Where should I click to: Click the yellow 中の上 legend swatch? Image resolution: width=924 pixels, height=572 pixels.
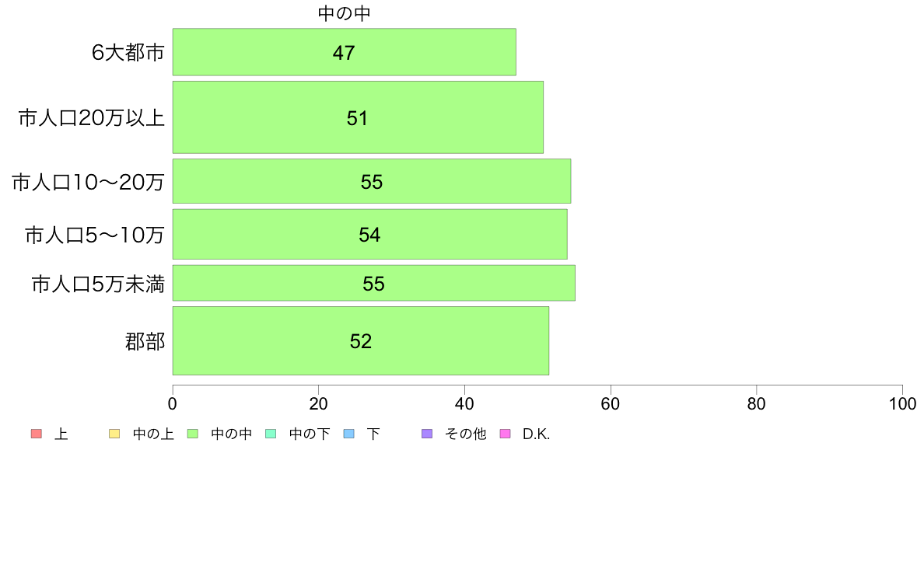114,434
